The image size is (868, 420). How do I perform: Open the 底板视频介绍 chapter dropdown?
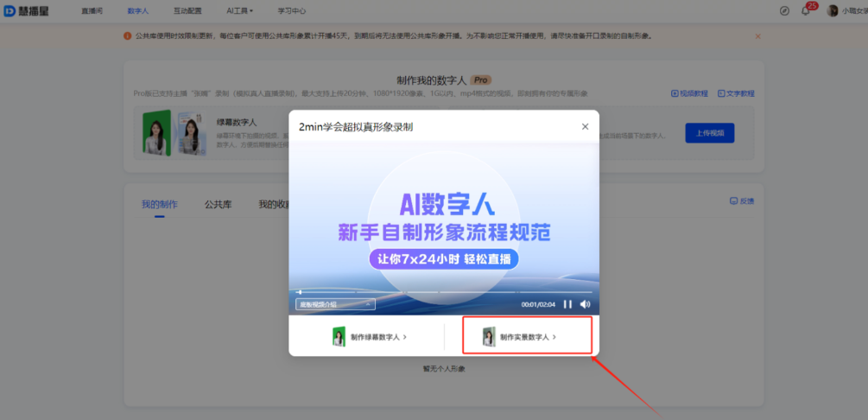point(335,304)
